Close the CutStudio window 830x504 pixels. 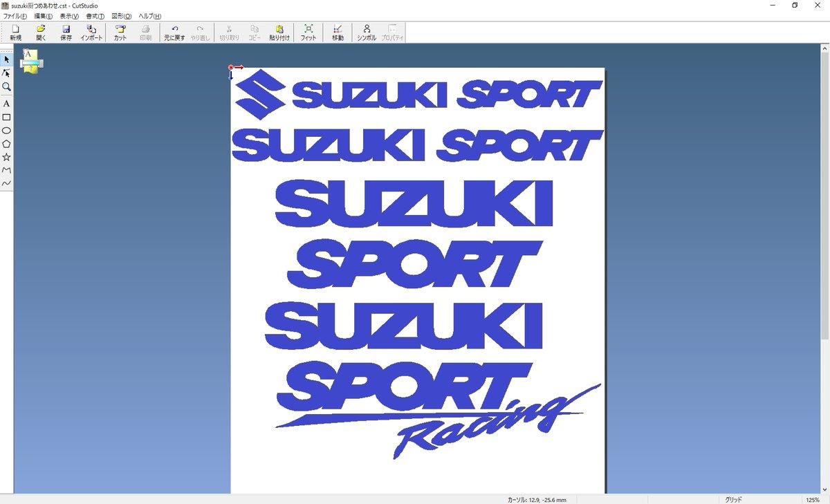[x=818, y=6]
